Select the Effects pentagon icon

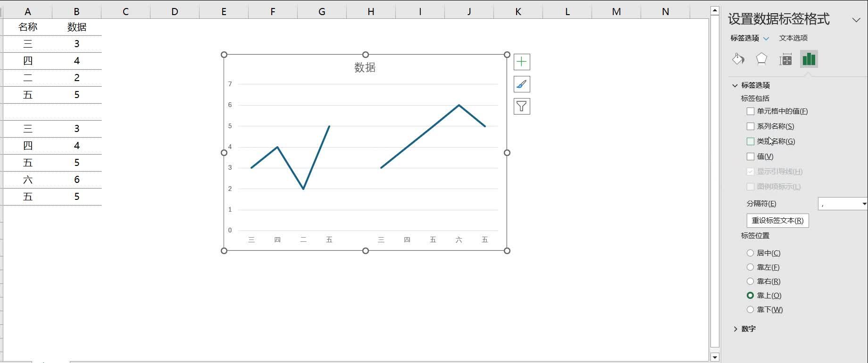[761, 59]
